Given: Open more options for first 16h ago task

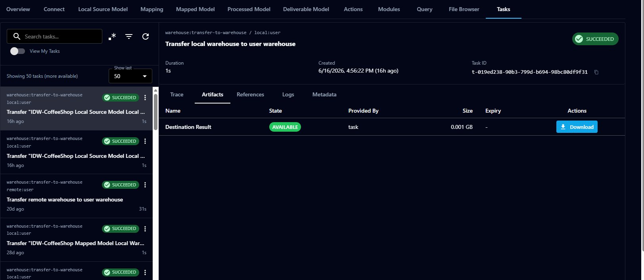Looking at the screenshot, I should (145, 98).
